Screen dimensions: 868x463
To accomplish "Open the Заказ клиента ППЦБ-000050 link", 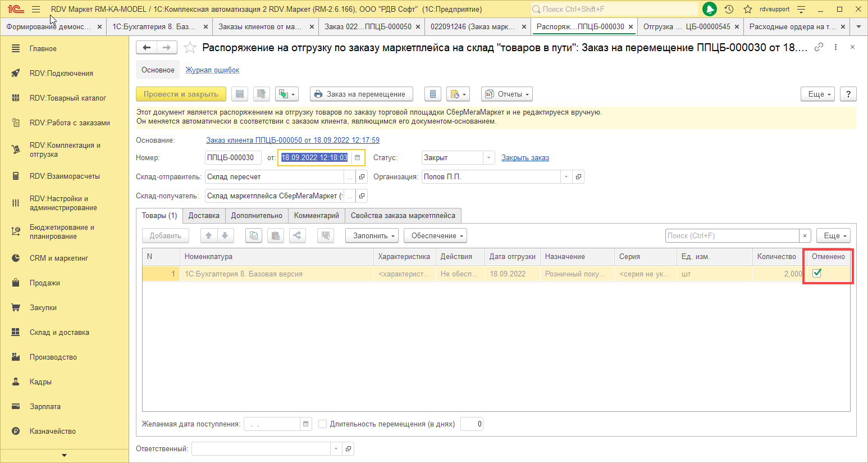I will coord(293,140).
